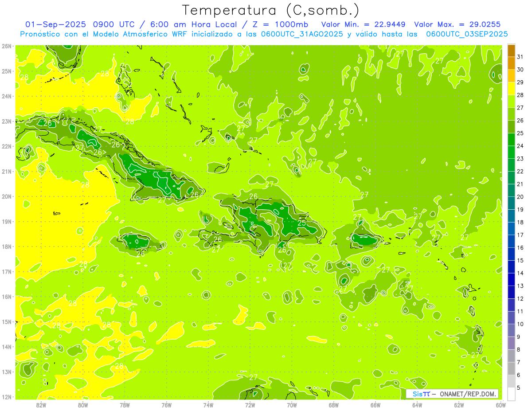Click the blue legend swatch between 16 and 17
Viewport: 532px width, 411px height.
point(511,241)
